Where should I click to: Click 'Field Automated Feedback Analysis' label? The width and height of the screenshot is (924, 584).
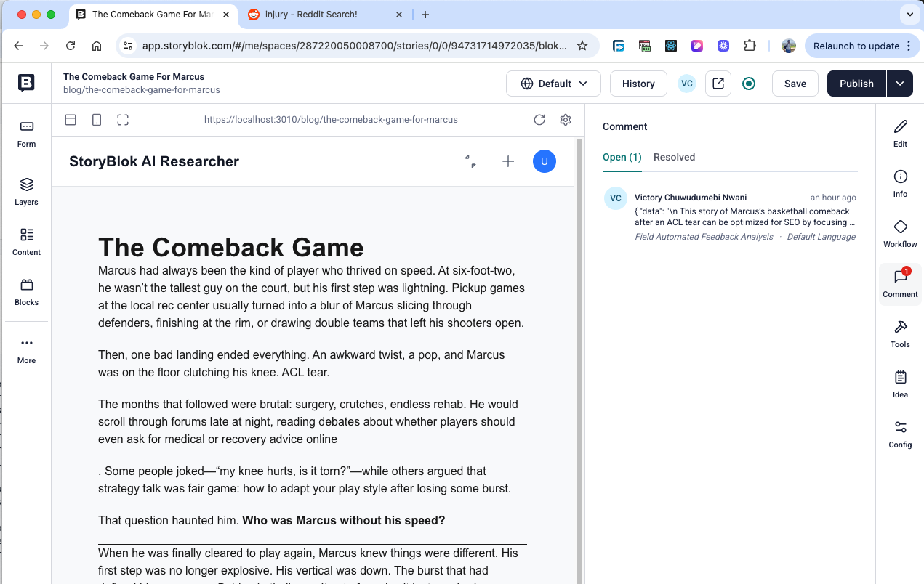(704, 237)
